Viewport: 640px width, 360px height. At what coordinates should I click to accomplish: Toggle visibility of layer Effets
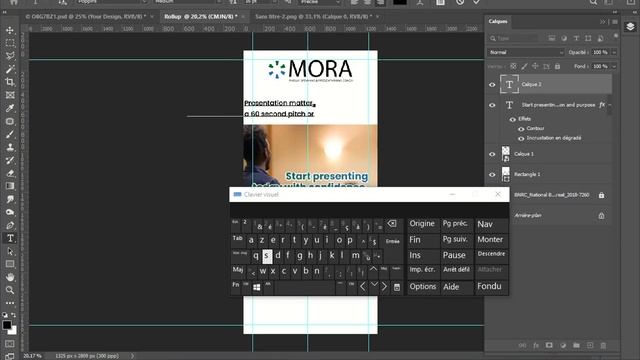coord(513,119)
